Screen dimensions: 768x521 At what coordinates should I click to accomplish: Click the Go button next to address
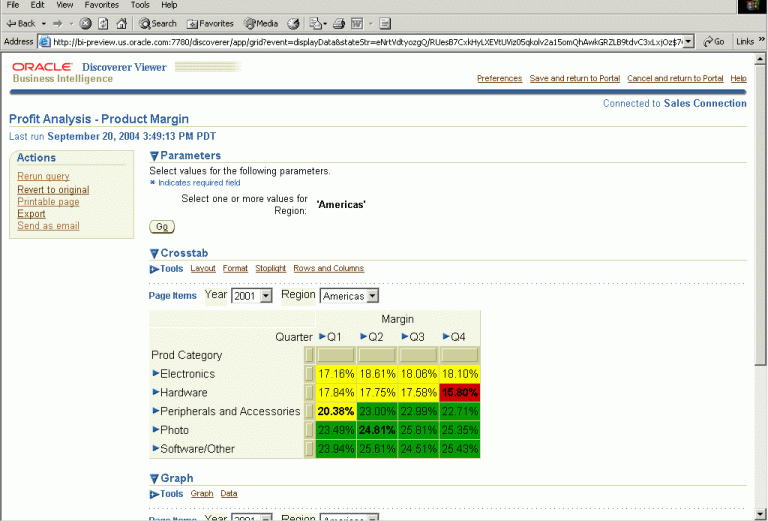pos(714,42)
